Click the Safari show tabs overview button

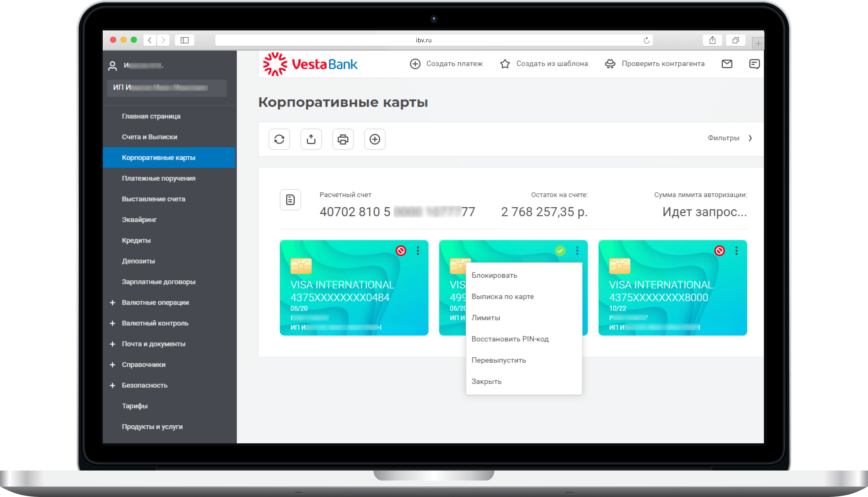[x=736, y=40]
